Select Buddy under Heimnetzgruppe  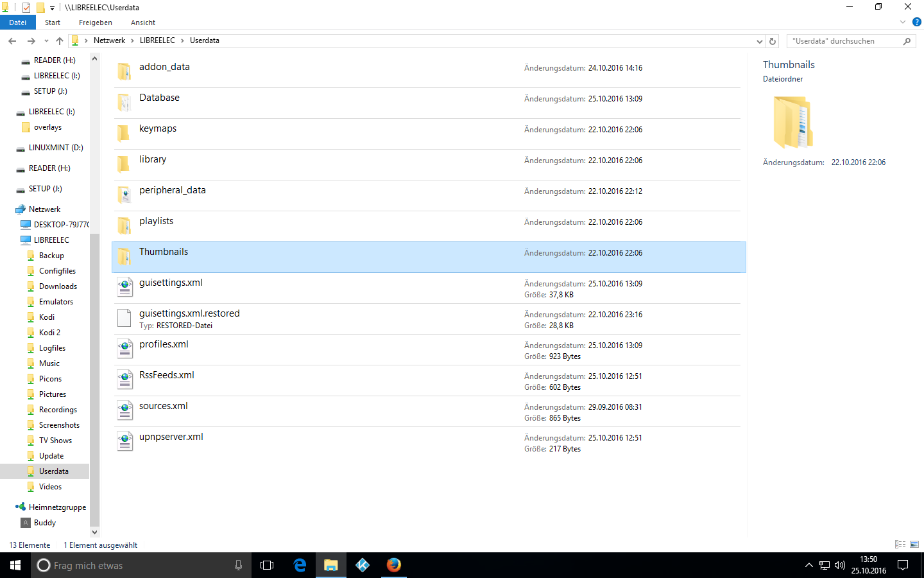[x=45, y=523]
